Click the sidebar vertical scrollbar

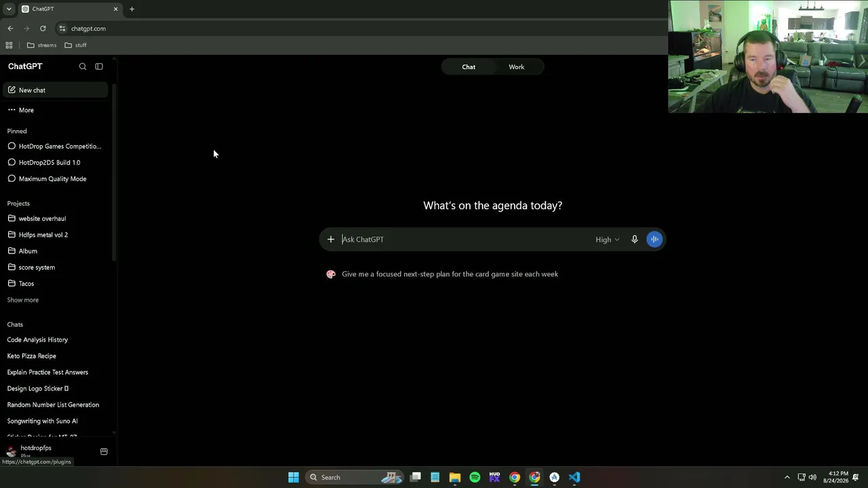click(x=113, y=173)
